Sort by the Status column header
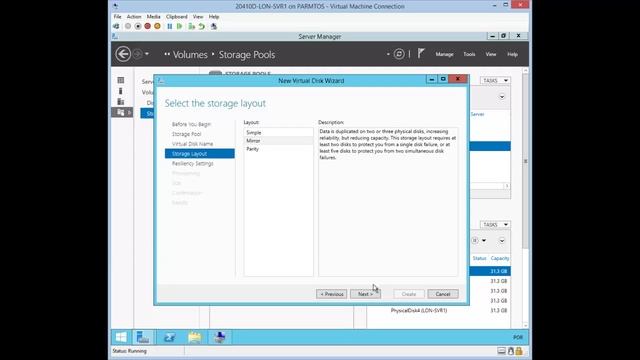This screenshot has height=360, width=640. [x=479, y=258]
